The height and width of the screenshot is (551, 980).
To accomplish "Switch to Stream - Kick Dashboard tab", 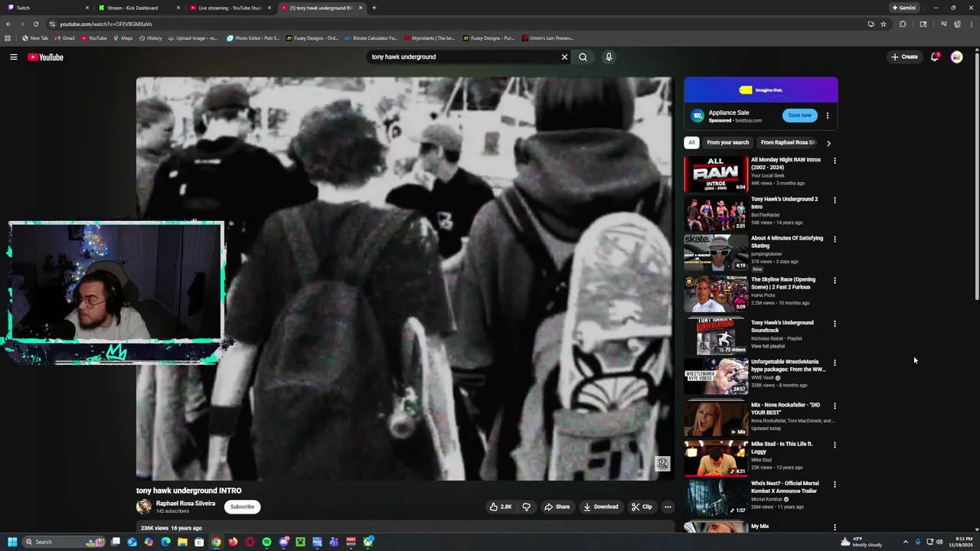I will 139,8.
